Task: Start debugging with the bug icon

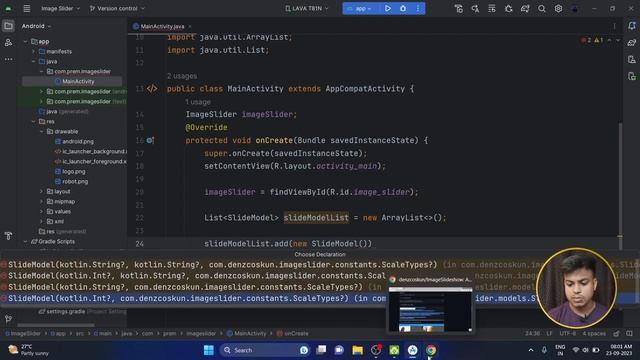Action: point(403,8)
